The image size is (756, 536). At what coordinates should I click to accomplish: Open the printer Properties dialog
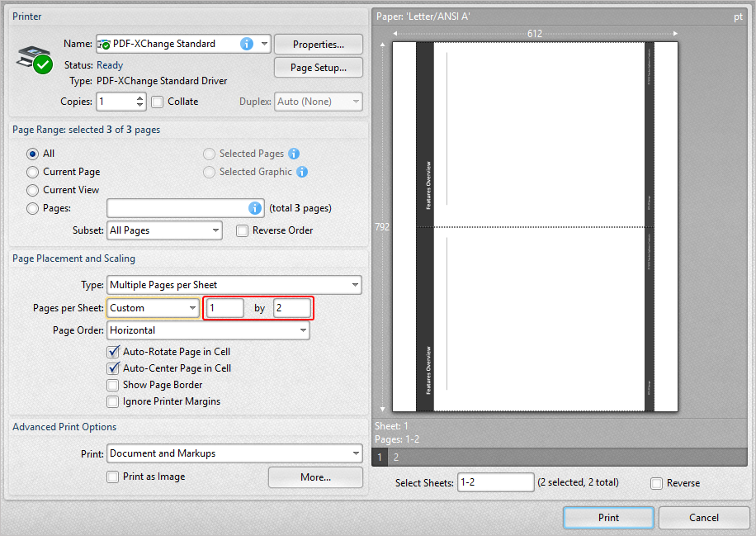318,44
